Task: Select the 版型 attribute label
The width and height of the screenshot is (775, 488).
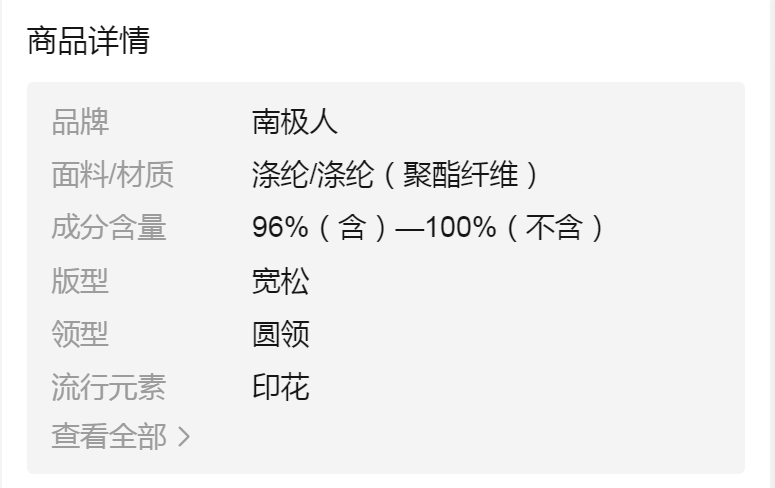Action: click(x=80, y=281)
